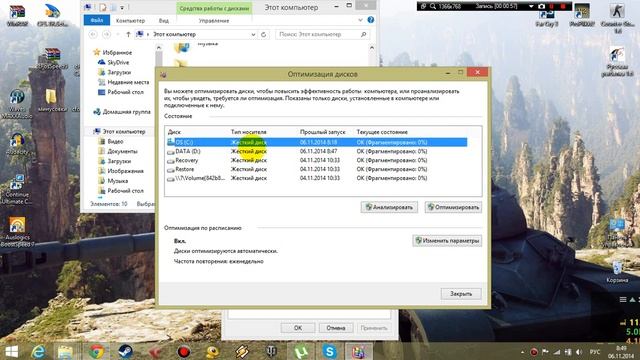Open address bar history dropdown
Image resolution: width=640 pixels, height=360 pixels.
tap(253, 35)
